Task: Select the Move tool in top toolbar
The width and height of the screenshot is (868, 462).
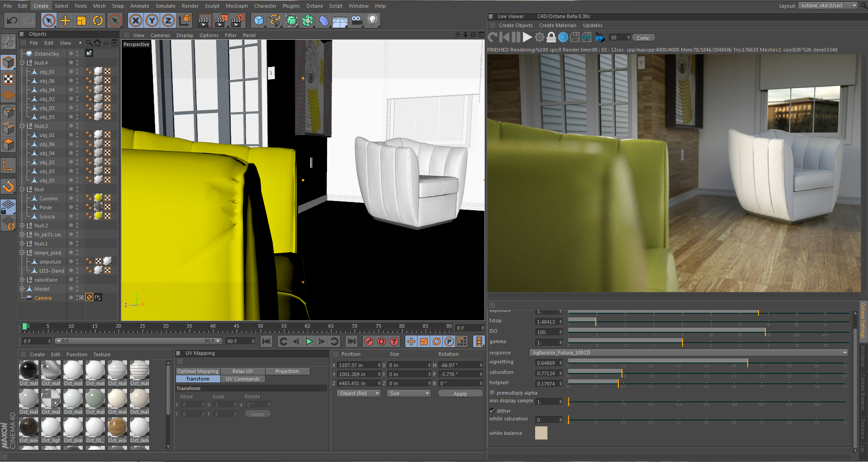Action: pyautogui.click(x=65, y=21)
